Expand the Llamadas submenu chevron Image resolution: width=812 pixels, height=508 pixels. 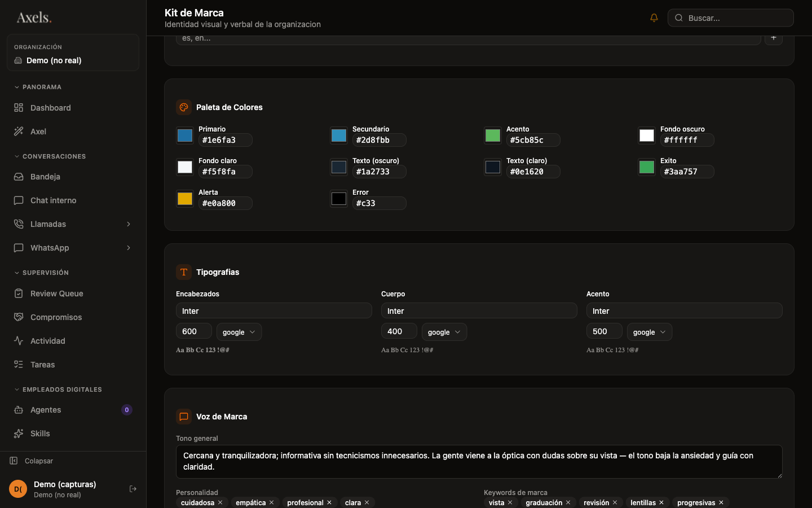pos(129,224)
